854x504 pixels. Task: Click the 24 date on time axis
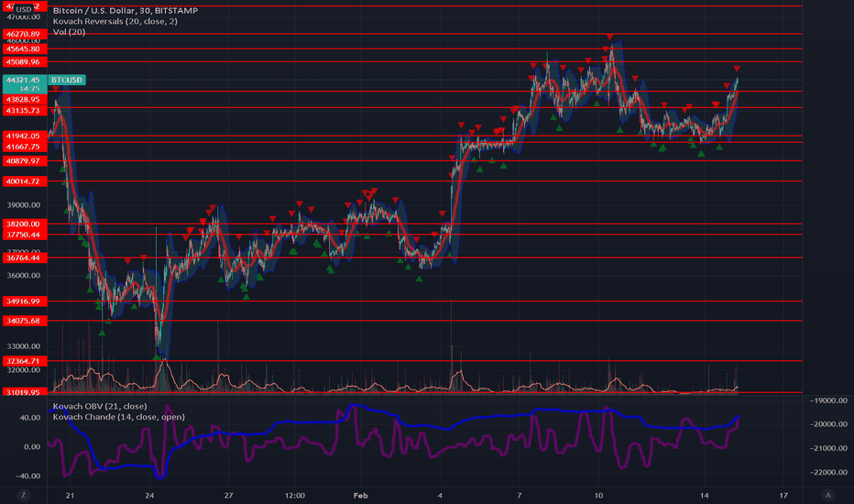pos(149,496)
